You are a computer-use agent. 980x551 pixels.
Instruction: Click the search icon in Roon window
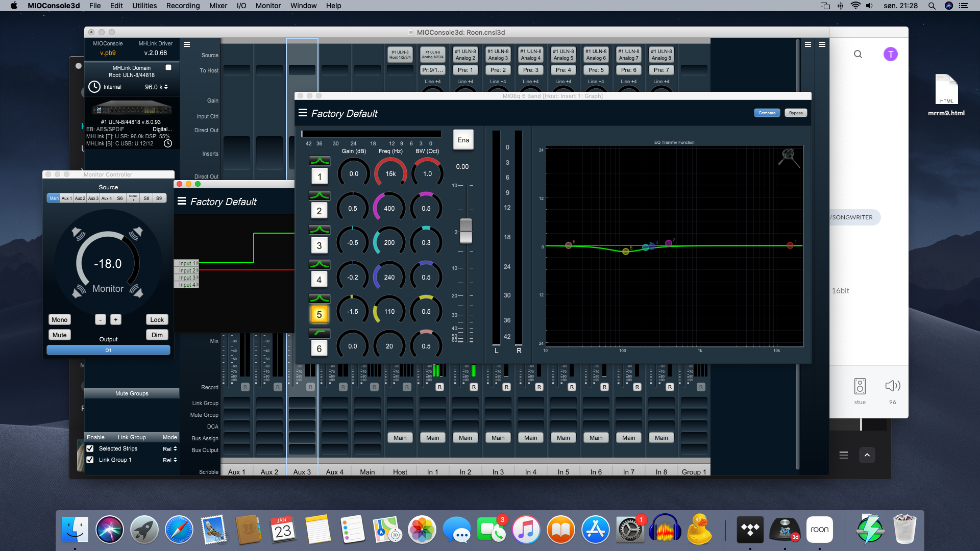click(858, 54)
